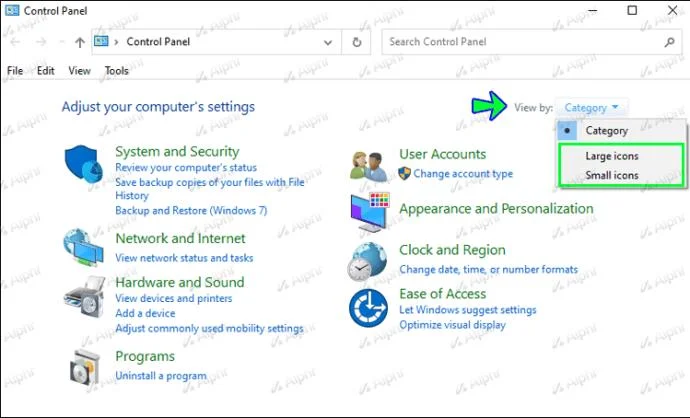Open the Clock and Region heading link
This screenshot has height=418, width=690.
click(452, 250)
